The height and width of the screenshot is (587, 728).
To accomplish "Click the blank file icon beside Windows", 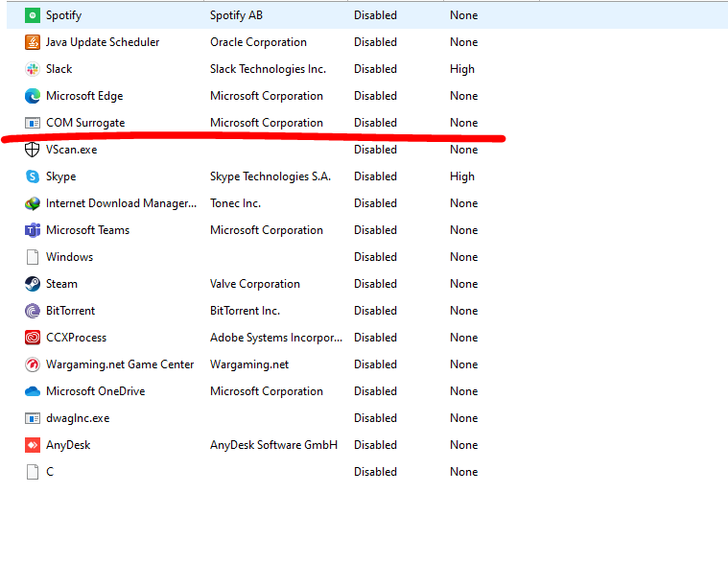I will click(32, 257).
